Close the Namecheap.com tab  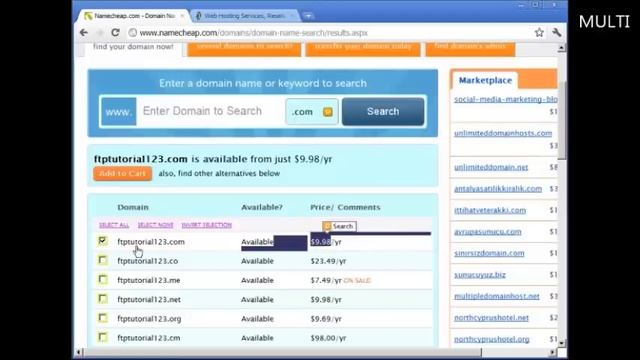[182, 16]
